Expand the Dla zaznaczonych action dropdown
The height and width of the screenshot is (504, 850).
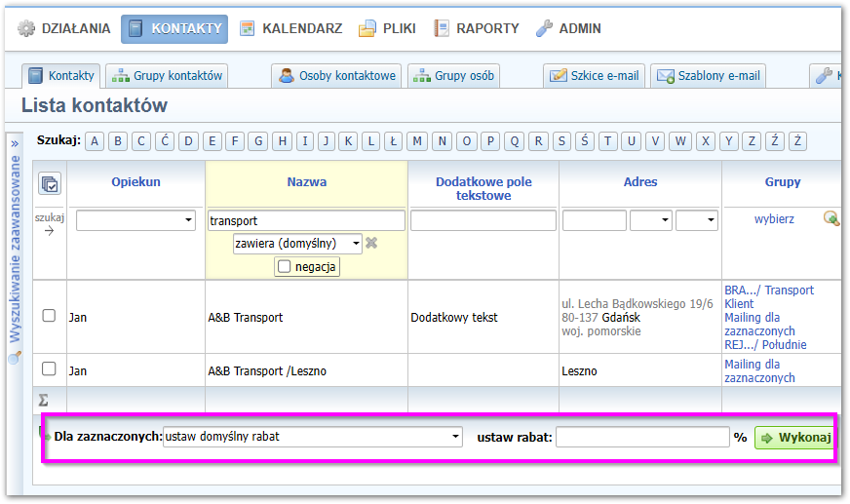(313, 437)
